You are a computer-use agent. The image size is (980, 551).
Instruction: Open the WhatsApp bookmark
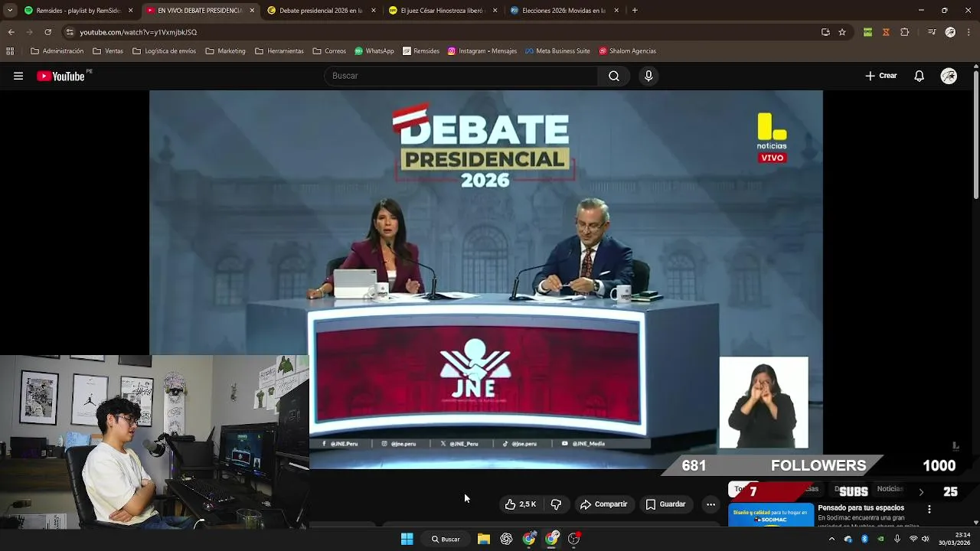pyautogui.click(x=374, y=51)
